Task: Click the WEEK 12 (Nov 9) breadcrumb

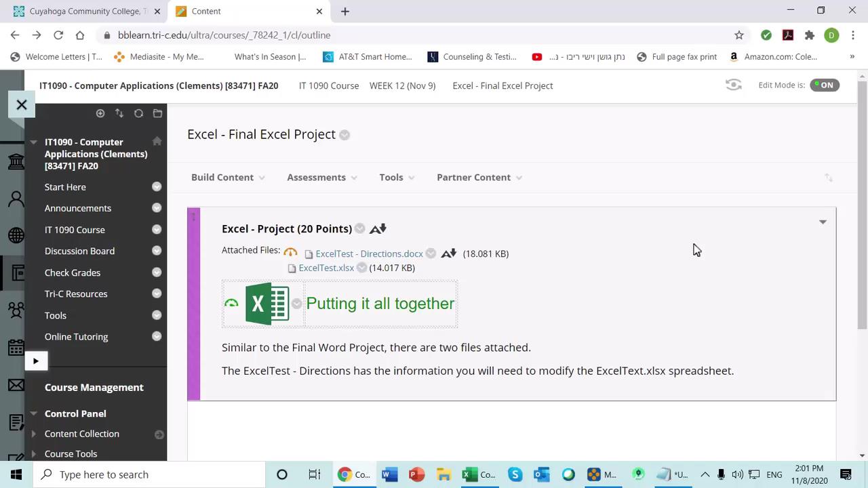Action: tap(402, 85)
